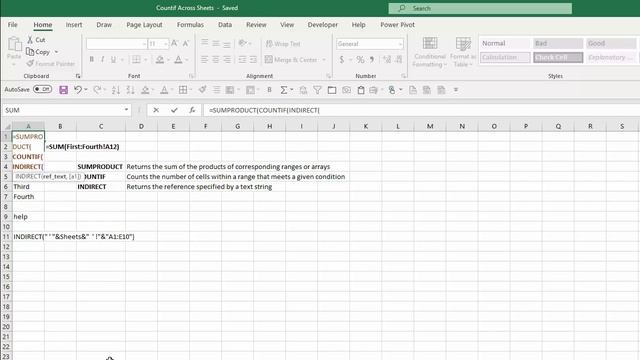640x360 pixels.
Task: Open Number group dialog launcher
Action: [x=404, y=76]
